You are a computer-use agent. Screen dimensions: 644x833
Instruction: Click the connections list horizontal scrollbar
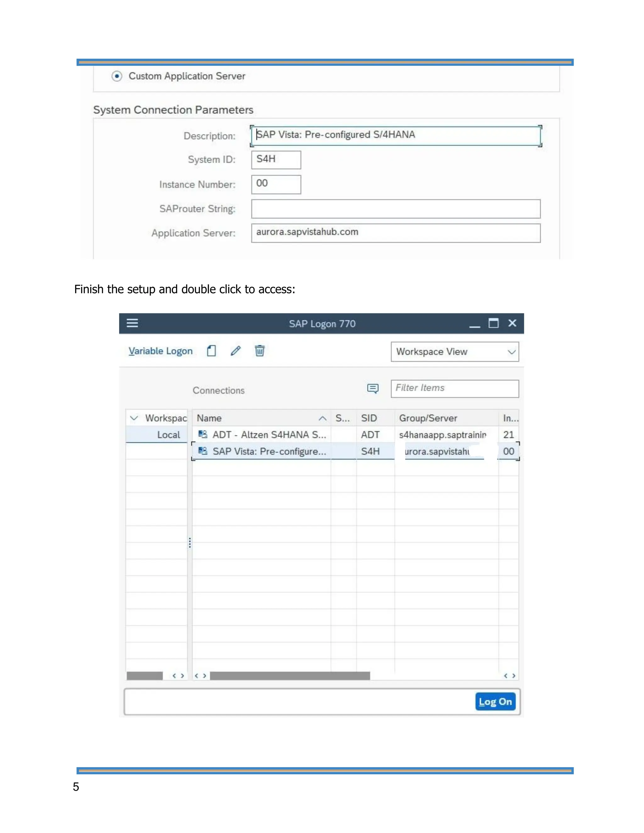click(x=290, y=676)
